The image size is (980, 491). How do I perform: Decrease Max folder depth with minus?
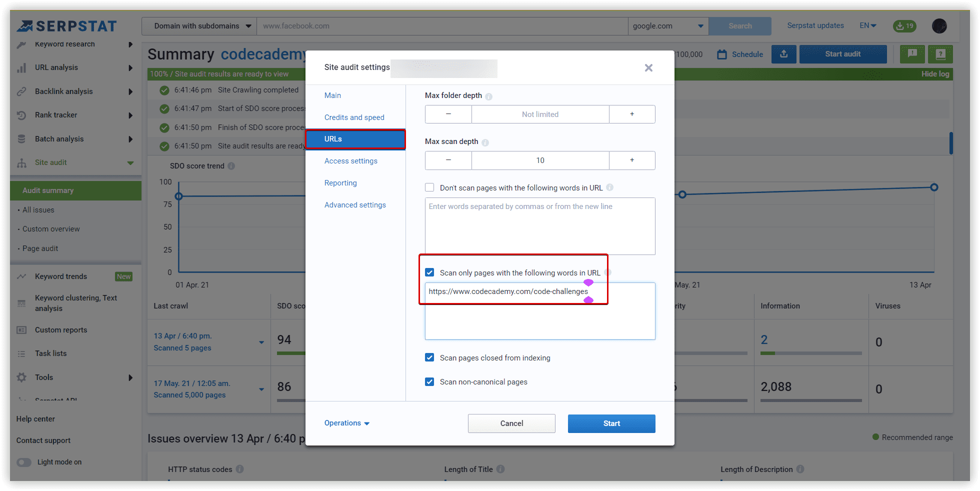point(448,114)
